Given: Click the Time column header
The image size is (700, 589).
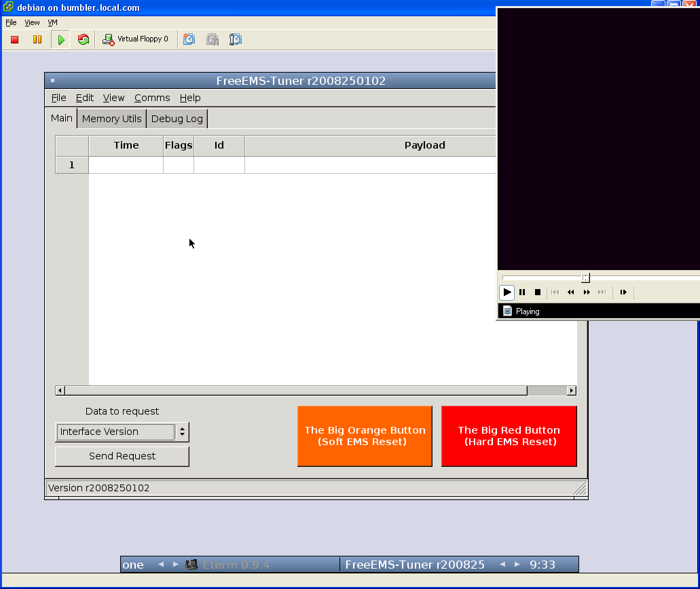Looking at the screenshot, I should coord(126,145).
